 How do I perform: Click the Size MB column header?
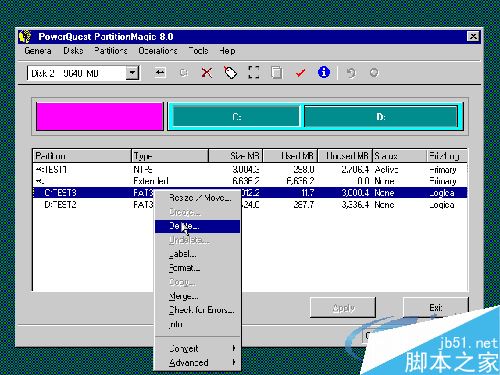[236, 156]
